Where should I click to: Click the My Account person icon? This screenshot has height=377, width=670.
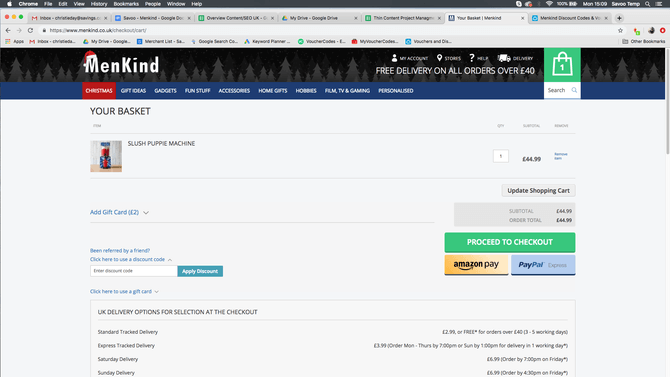tap(394, 58)
